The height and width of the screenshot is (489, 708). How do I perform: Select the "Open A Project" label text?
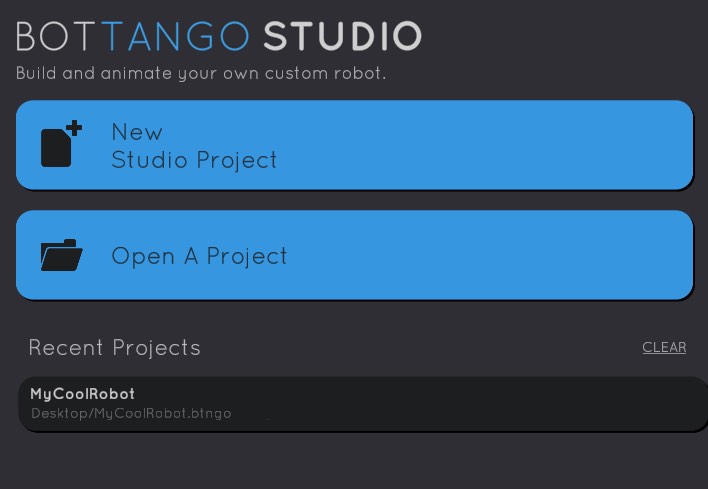[199, 256]
